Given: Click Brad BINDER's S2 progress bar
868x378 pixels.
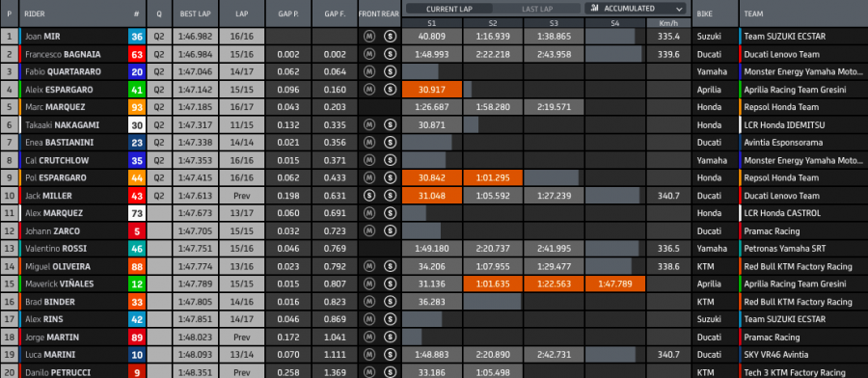Looking at the screenshot, I should pos(492,302).
